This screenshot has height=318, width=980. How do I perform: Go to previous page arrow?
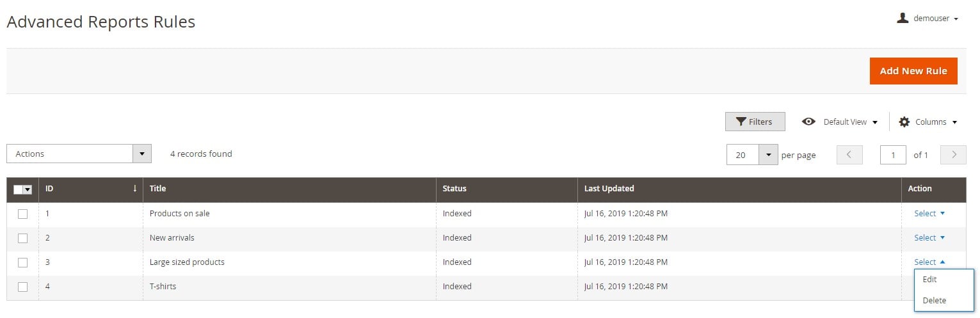point(849,155)
